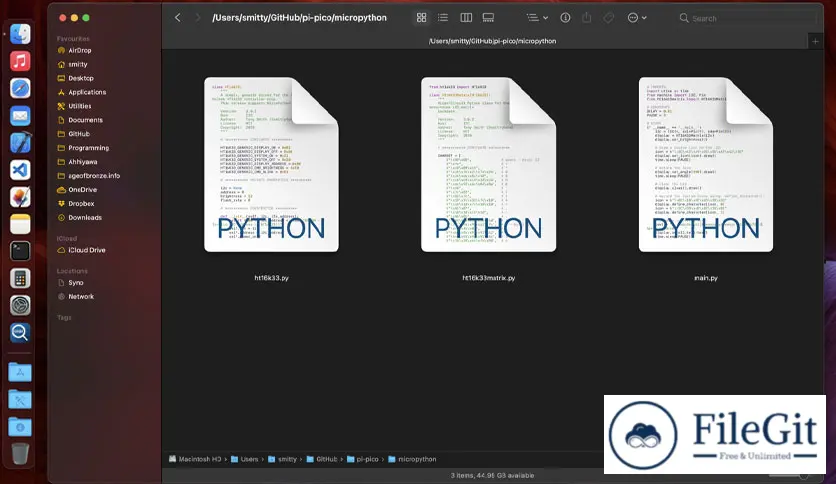Screen dimensions: 836x484
Task: Click the Search field
Action: [746, 18]
